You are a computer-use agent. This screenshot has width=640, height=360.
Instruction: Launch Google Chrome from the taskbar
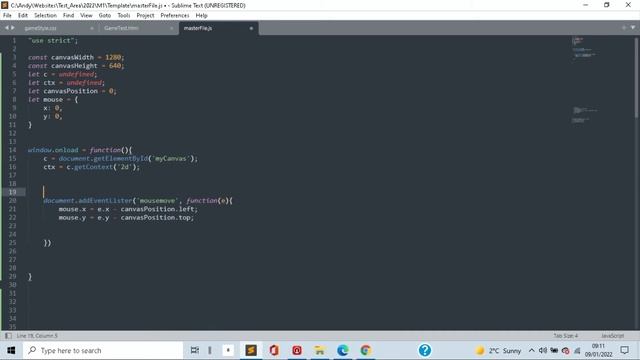(366, 350)
